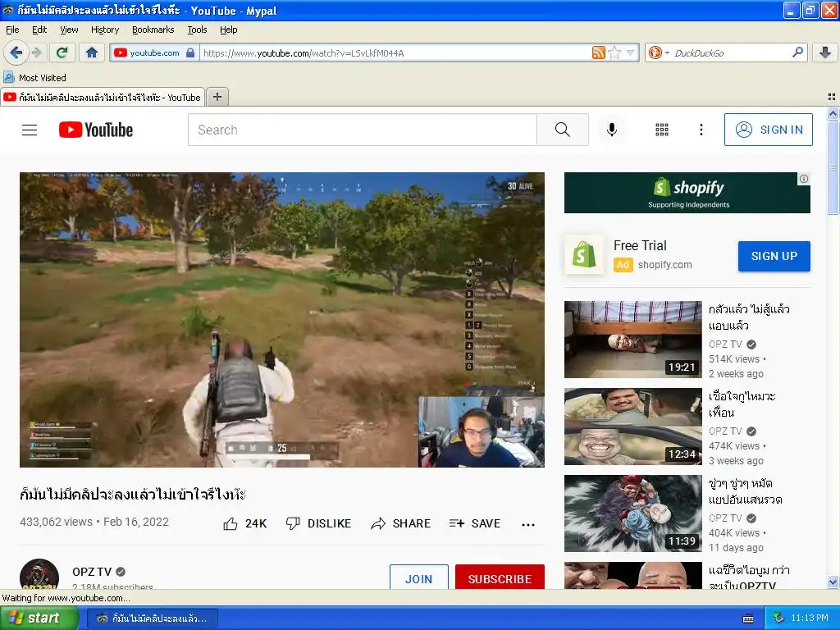This screenshot has height=630, width=840.
Task: Open the DuckDuckGo search engine dropdown
Action: 659,52
